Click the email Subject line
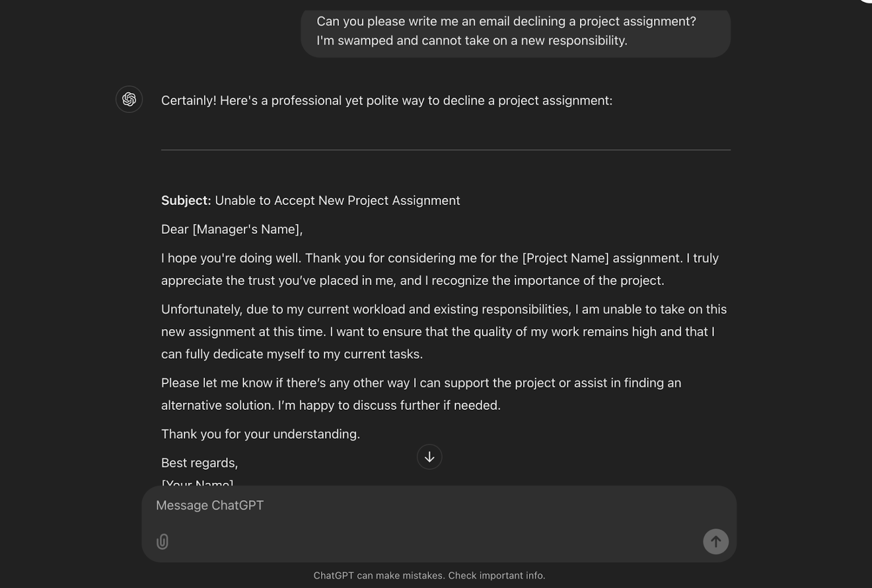This screenshot has width=872, height=588. pos(310,201)
